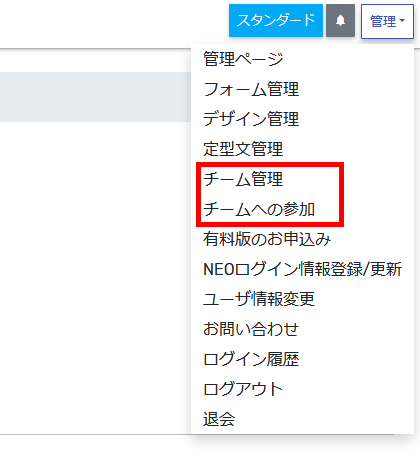Collapse menu using the 管理 caret arrow
Image resolution: width=420 pixels, height=471 pixels.
402,21
